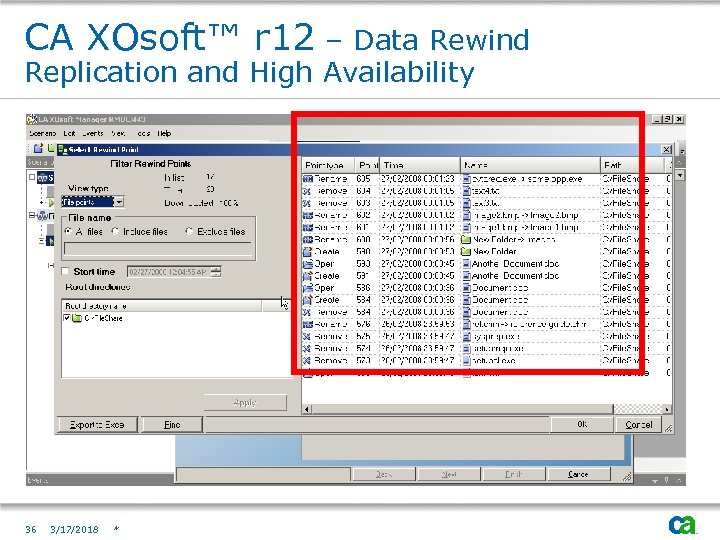
Task: Select the Exclude files radio button
Action: [189, 231]
